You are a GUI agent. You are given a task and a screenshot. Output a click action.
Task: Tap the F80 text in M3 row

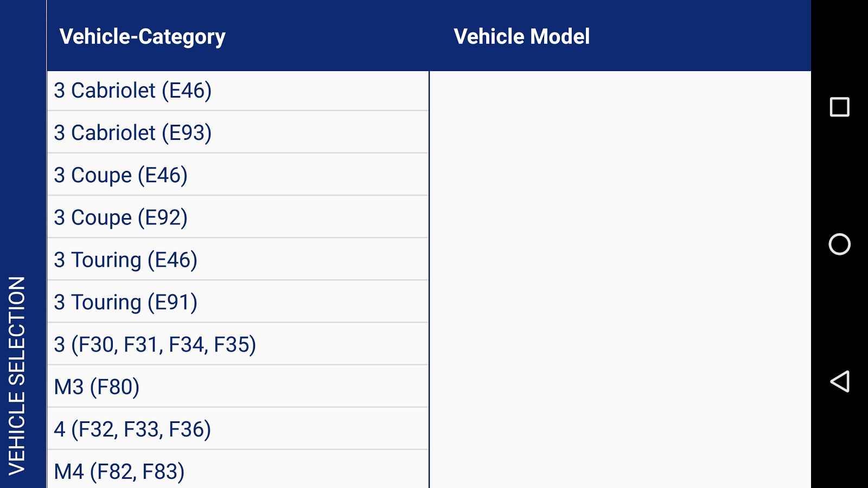(x=114, y=387)
